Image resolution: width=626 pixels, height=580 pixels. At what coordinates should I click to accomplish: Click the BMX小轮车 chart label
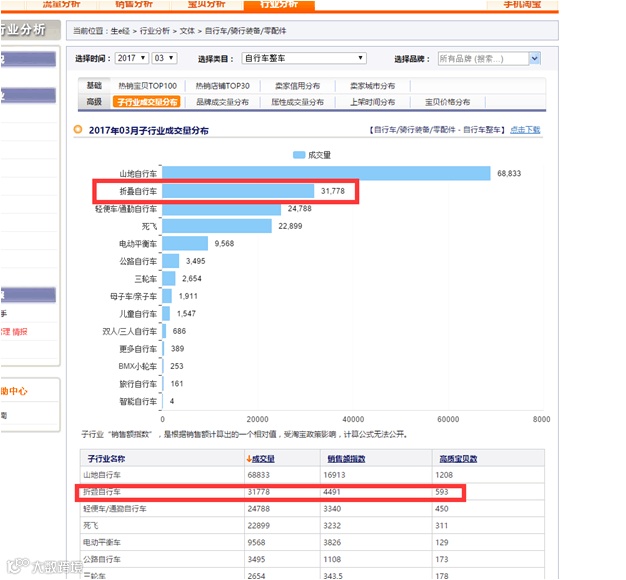(x=137, y=366)
